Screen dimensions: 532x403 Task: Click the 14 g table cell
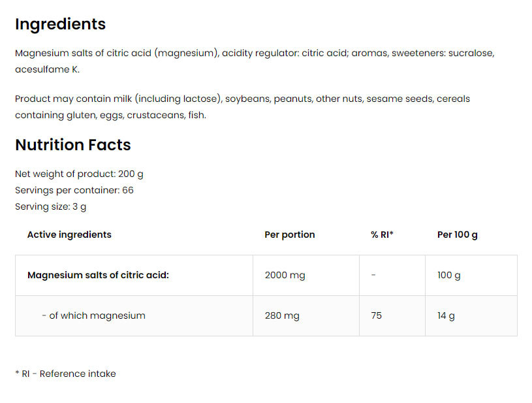tap(446, 316)
